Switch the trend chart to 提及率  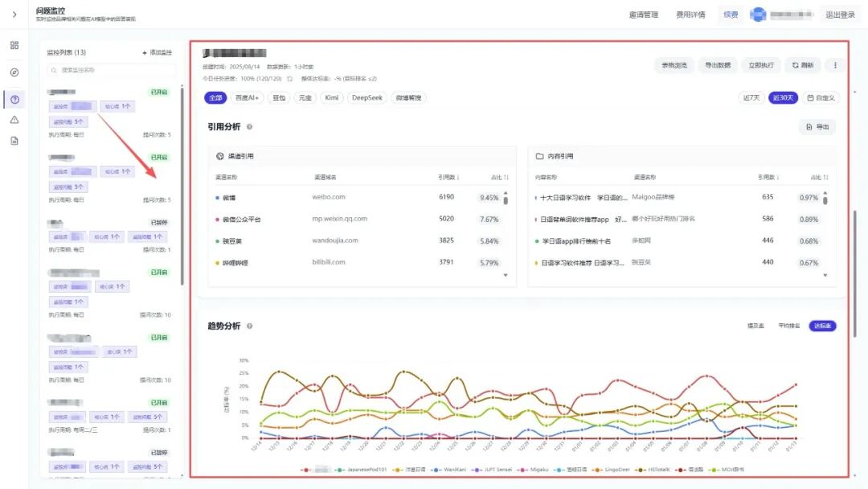click(x=755, y=327)
